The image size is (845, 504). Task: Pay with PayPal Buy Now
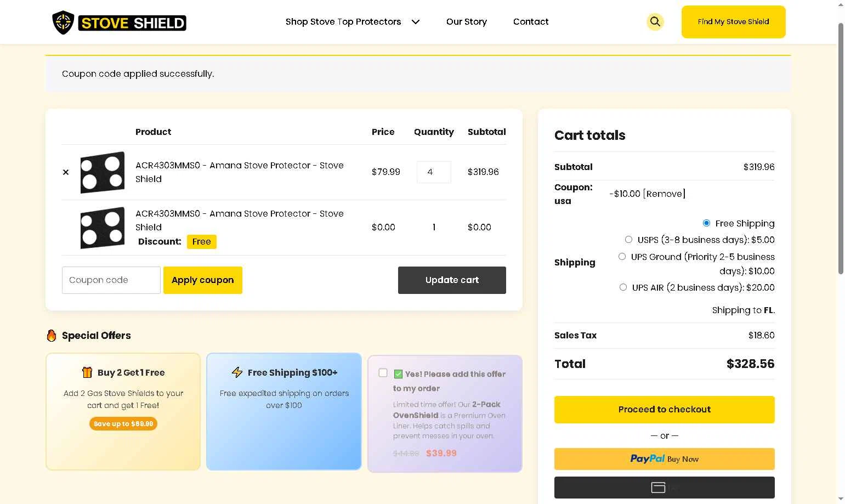pos(664,459)
